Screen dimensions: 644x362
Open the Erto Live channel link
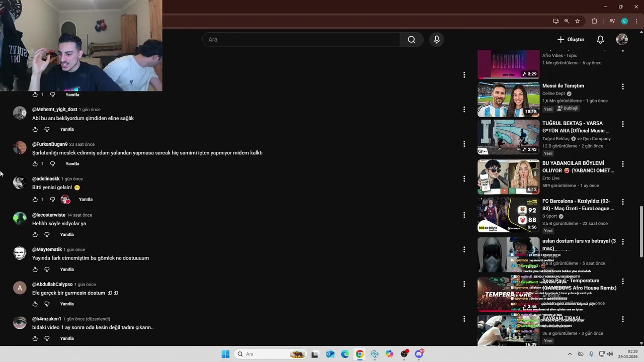point(551,178)
